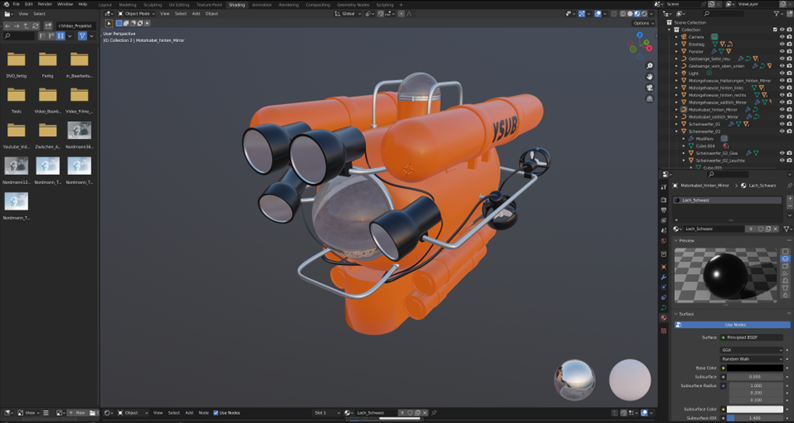Open the Render menu

point(45,4)
